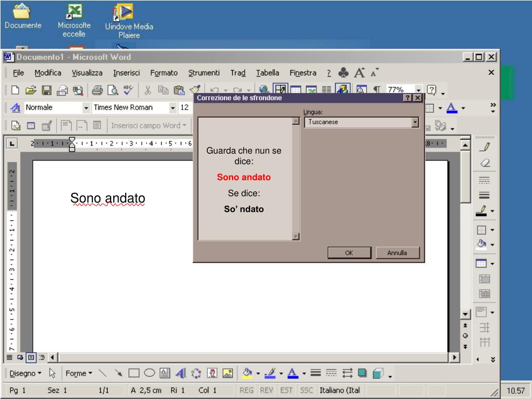Select the Format Painter brush icon
Viewport: 532px width, 399px height.
point(195,89)
